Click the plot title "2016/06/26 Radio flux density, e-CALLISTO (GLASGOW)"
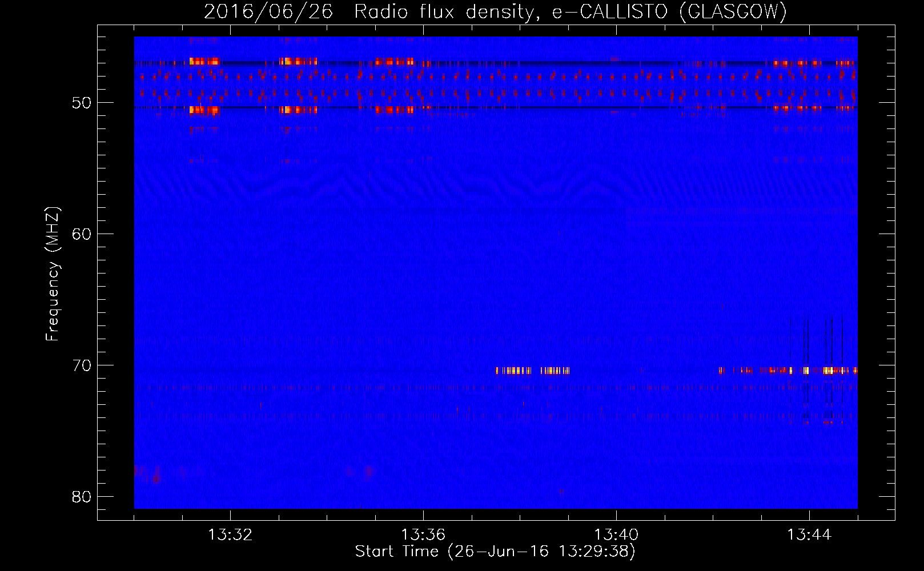 tap(495, 11)
